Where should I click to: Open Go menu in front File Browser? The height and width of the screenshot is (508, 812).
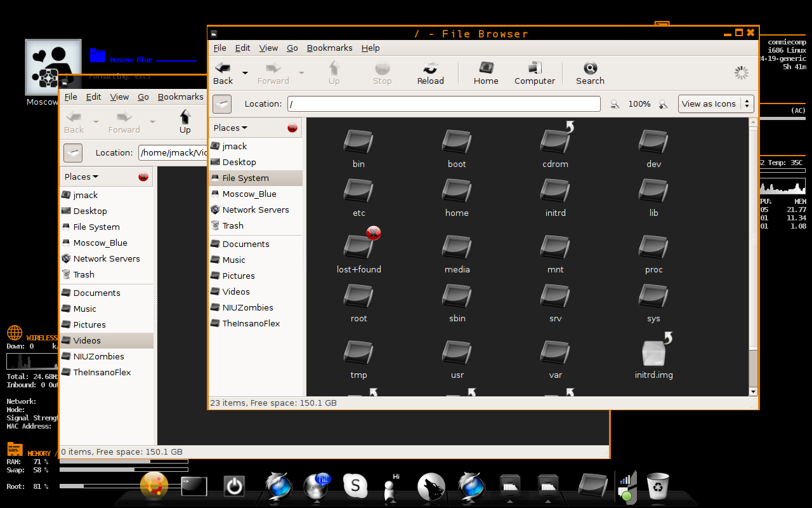[292, 48]
